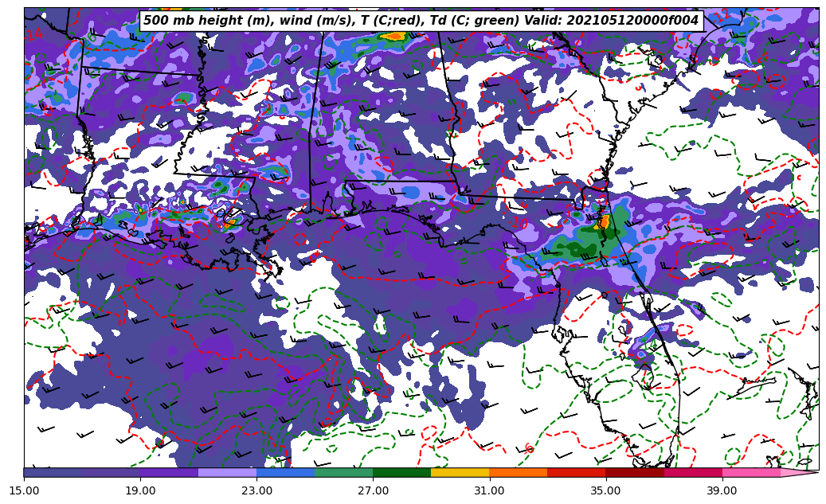Screen dimensions: 826x504
Task: Select the sea green colorbar segment
Action: click(x=343, y=472)
